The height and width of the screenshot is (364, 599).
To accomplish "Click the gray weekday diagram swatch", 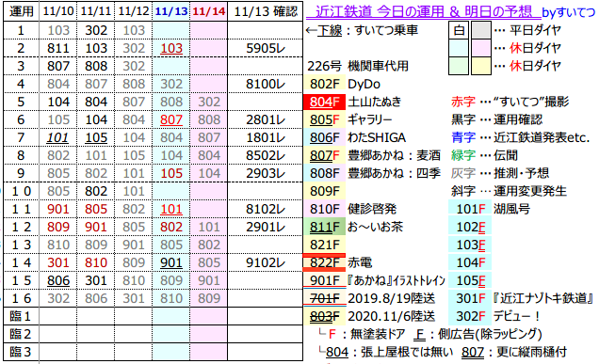I will (481, 30).
